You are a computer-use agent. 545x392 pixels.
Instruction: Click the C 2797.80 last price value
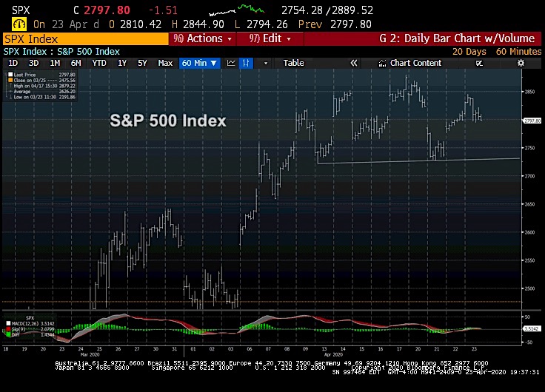pos(102,10)
